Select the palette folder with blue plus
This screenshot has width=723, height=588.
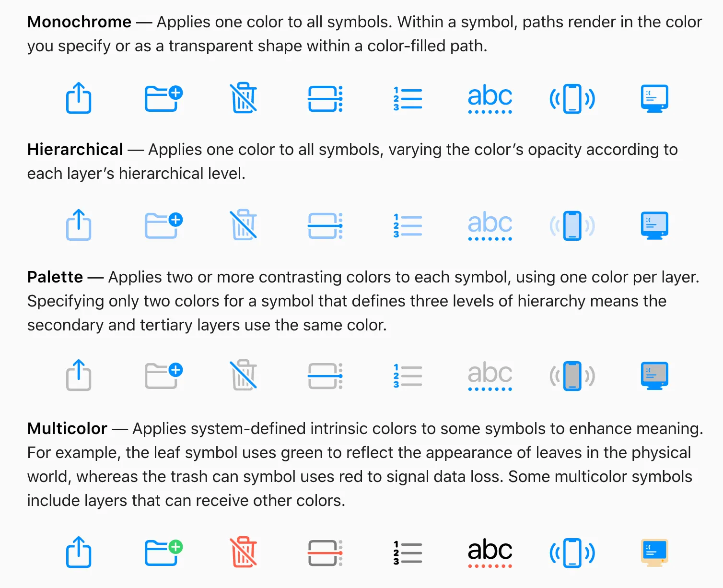click(x=164, y=376)
